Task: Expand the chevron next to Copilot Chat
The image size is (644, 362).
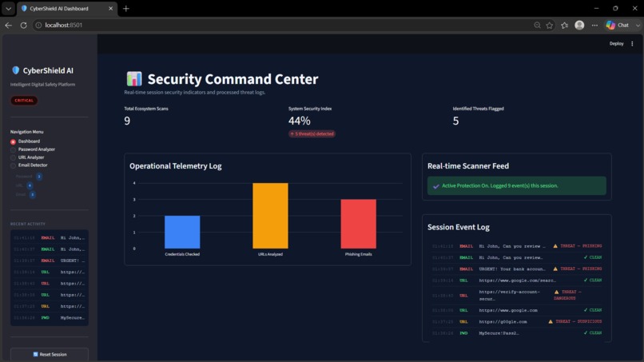Action: (638, 25)
